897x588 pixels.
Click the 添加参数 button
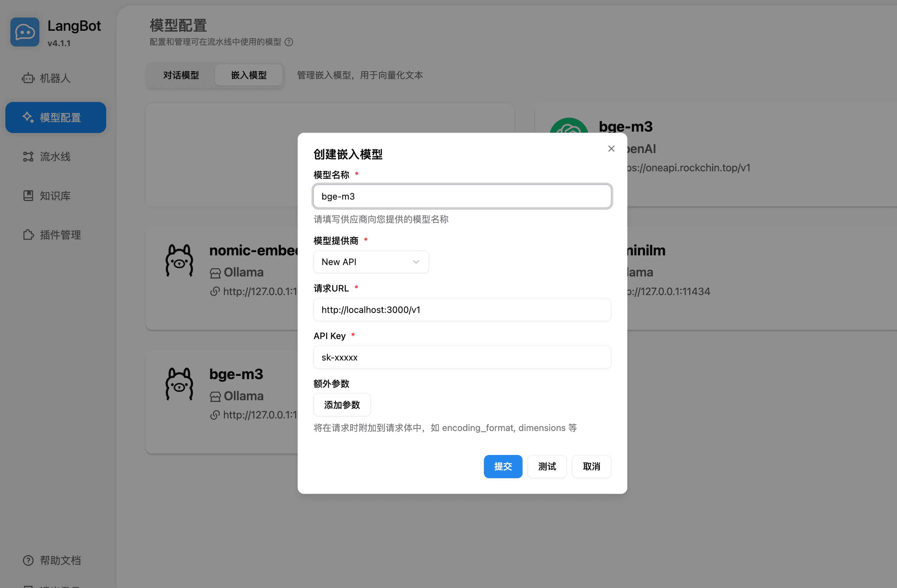[342, 405]
